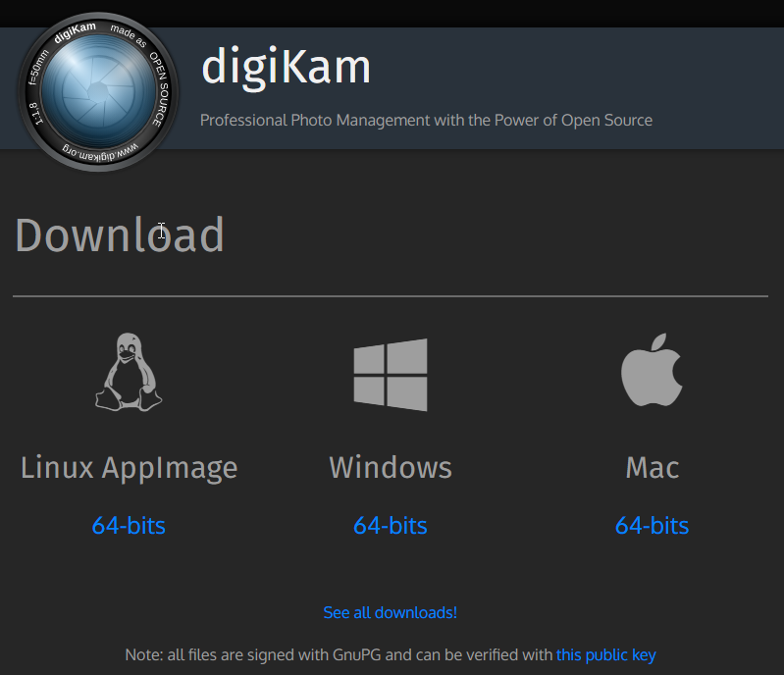The height and width of the screenshot is (675, 784).
Task: Open the Linux AppImage 64-bits download link
Action: point(129,526)
